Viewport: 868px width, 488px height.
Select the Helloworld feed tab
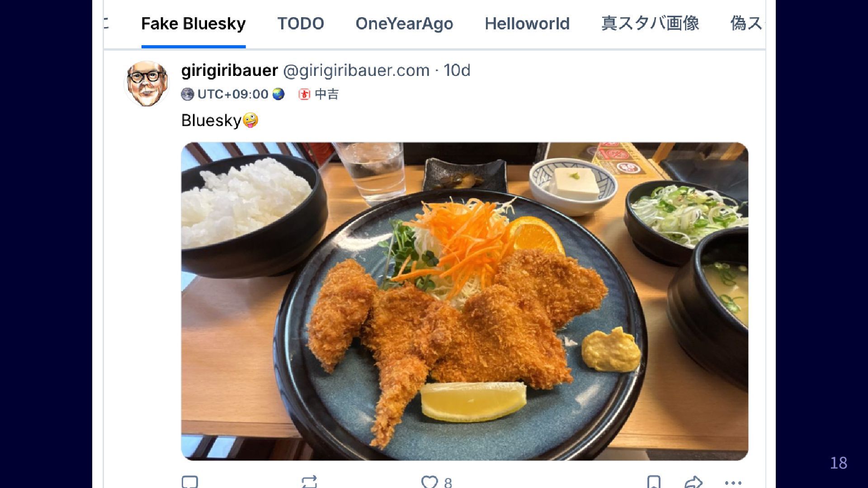click(527, 23)
